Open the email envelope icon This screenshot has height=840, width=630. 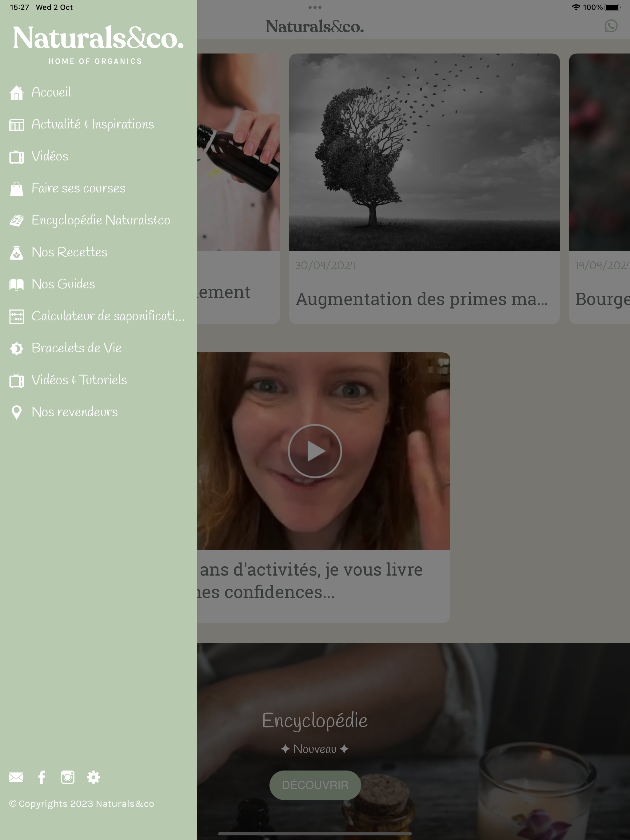point(16,777)
